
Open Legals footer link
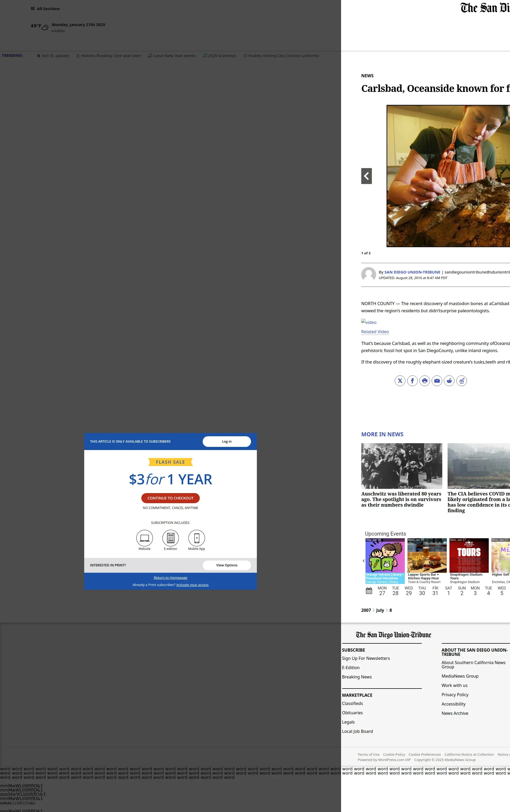click(348, 722)
